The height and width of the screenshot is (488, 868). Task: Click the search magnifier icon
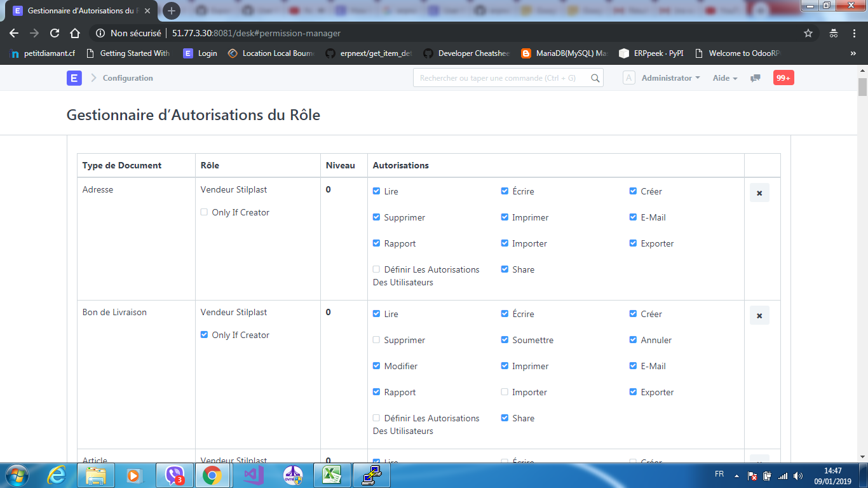point(595,78)
